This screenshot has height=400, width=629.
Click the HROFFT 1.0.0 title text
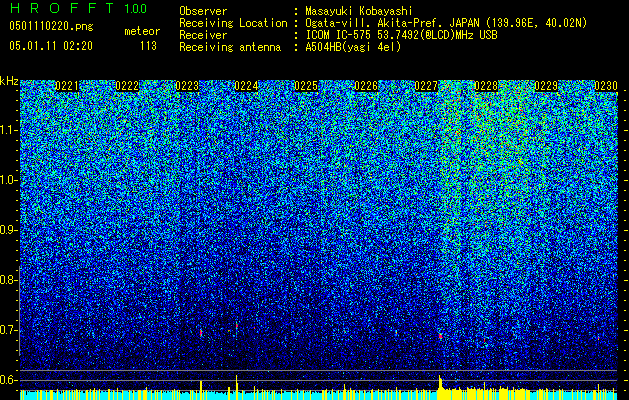point(78,8)
